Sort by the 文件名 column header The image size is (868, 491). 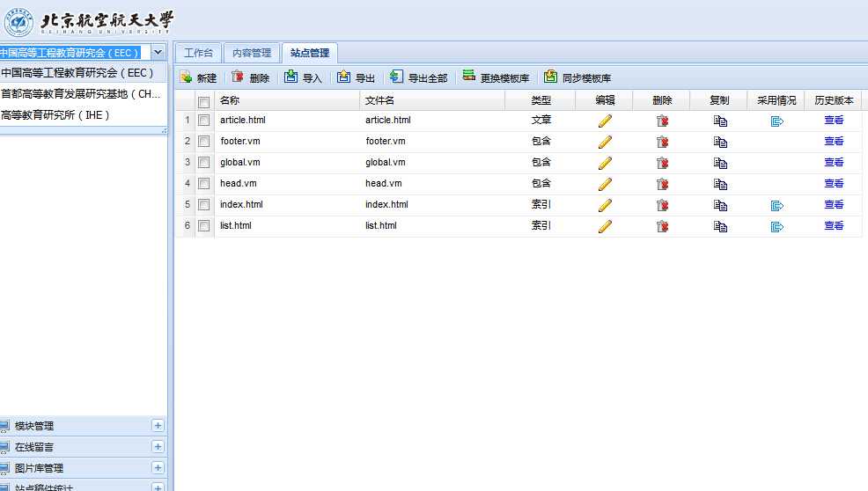point(432,100)
